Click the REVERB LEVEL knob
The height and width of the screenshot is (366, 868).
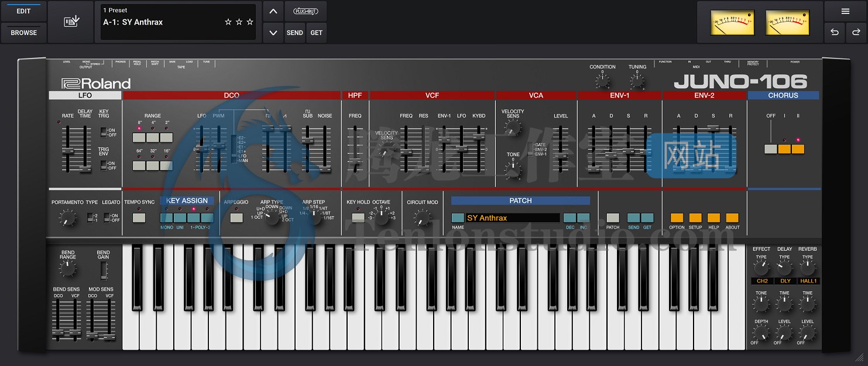(x=807, y=334)
